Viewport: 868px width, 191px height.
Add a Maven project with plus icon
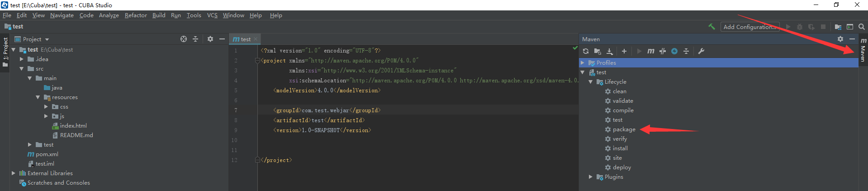(x=624, y=51)
